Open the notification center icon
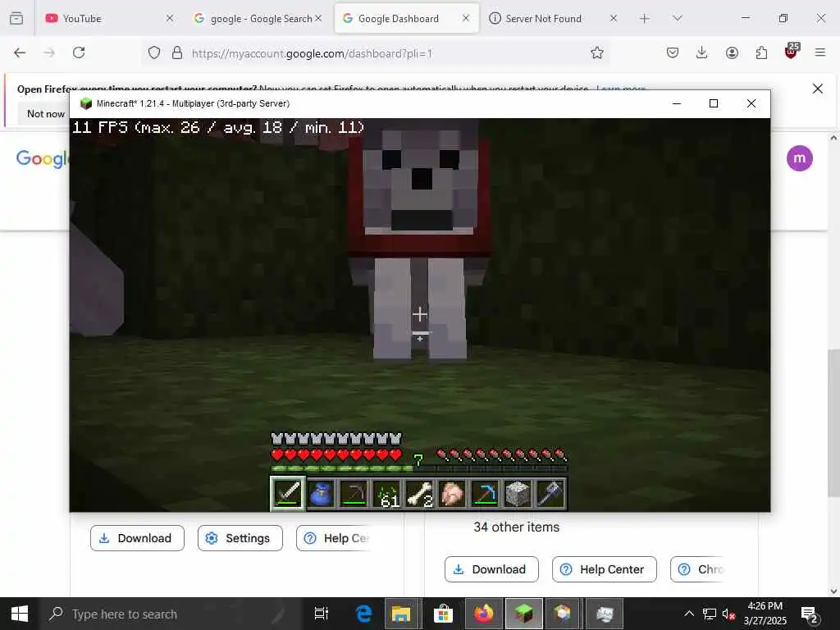Image resolution: width=840 pixels, height=630 pixels. pos(809,614)
